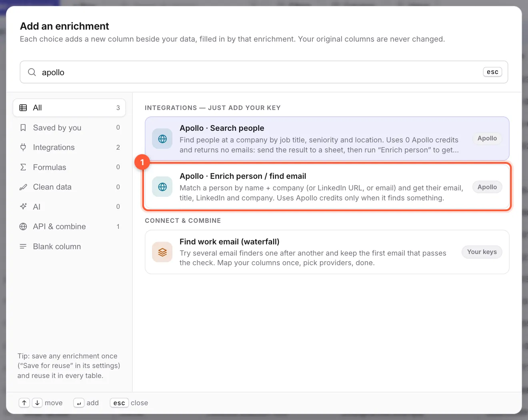Open the Saved by you category

[69, 128]
